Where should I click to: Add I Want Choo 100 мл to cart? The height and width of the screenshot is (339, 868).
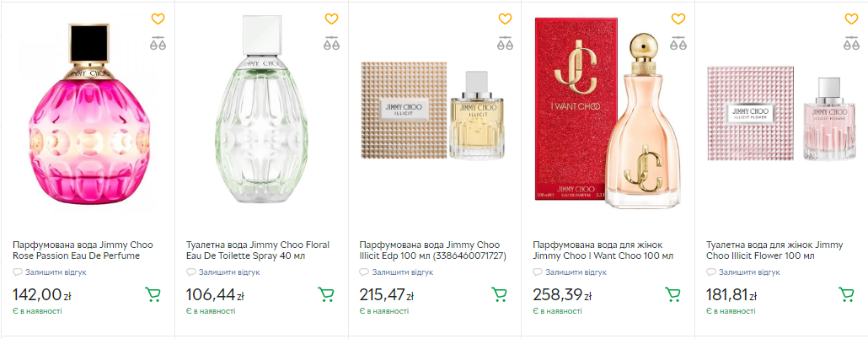[673, 294]
